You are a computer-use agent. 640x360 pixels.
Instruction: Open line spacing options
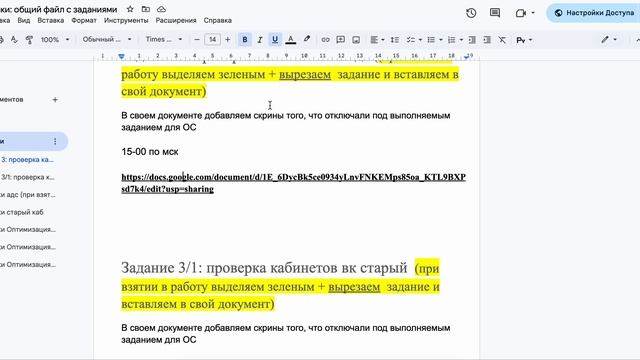(x=395, y=40)
